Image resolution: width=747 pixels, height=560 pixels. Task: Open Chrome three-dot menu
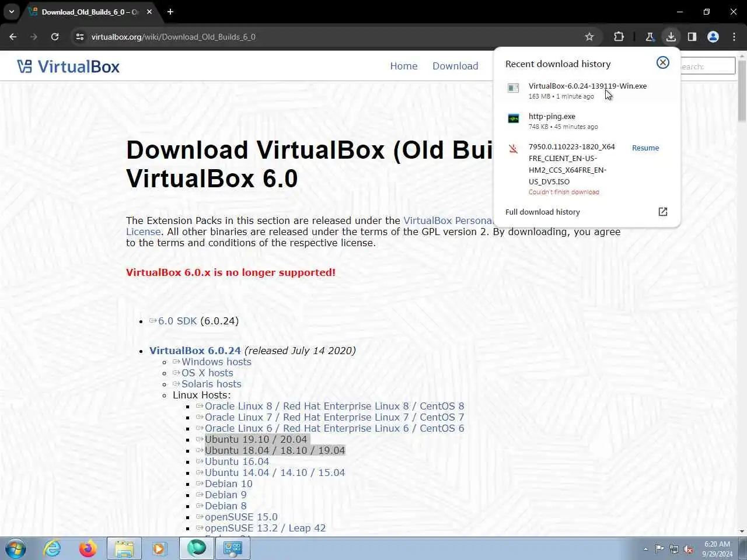coord(734,37)
